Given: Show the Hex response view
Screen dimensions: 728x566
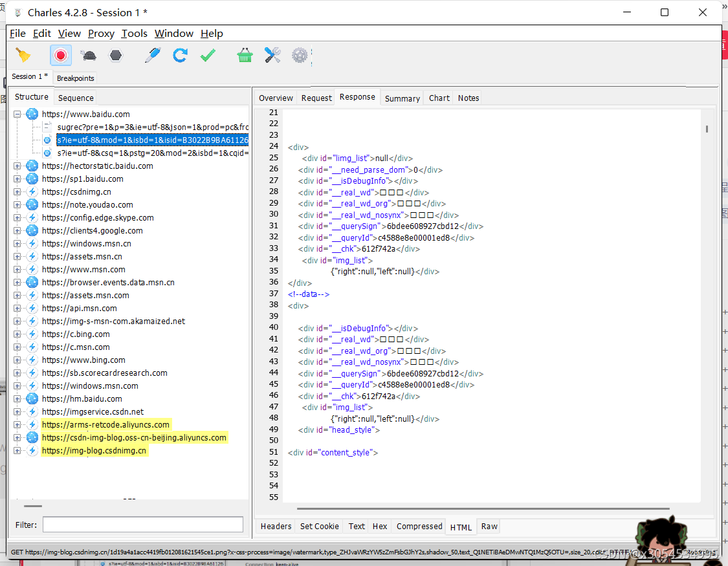Looking at the screenshot, I should [380, 526].
